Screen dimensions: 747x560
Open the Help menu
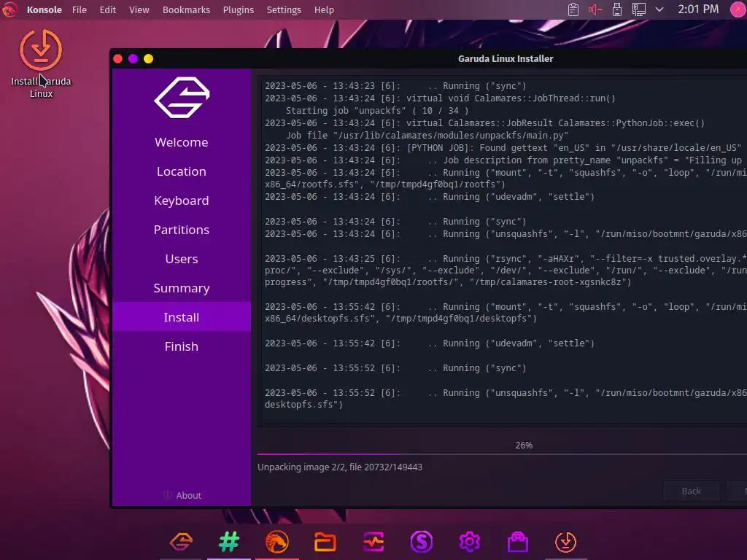pos(324,9)
